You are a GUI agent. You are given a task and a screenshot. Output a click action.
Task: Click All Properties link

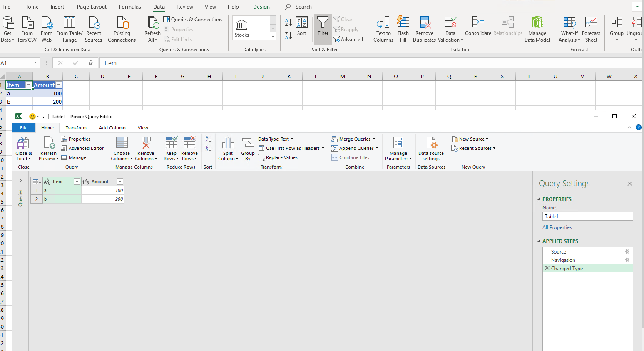(557, 227)
